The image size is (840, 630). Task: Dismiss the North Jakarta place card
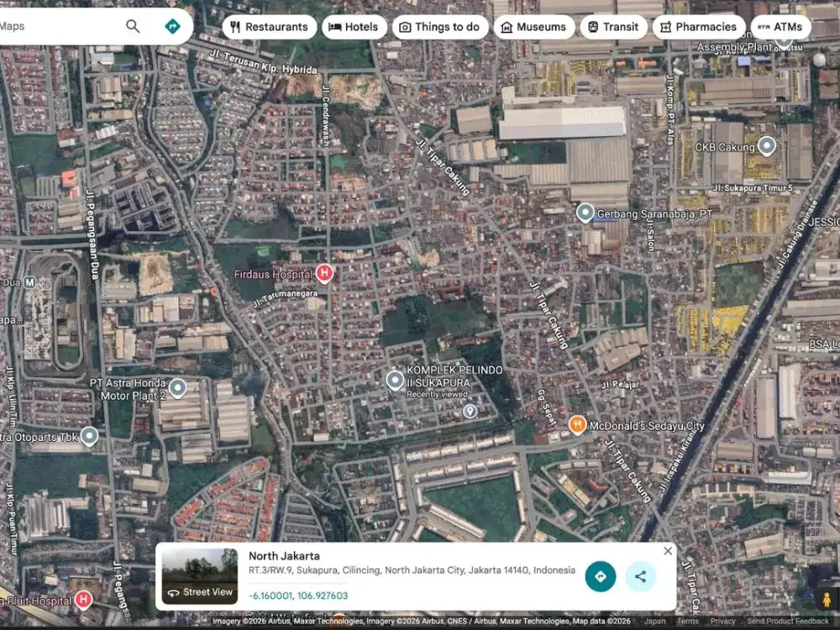pos(668,551)
